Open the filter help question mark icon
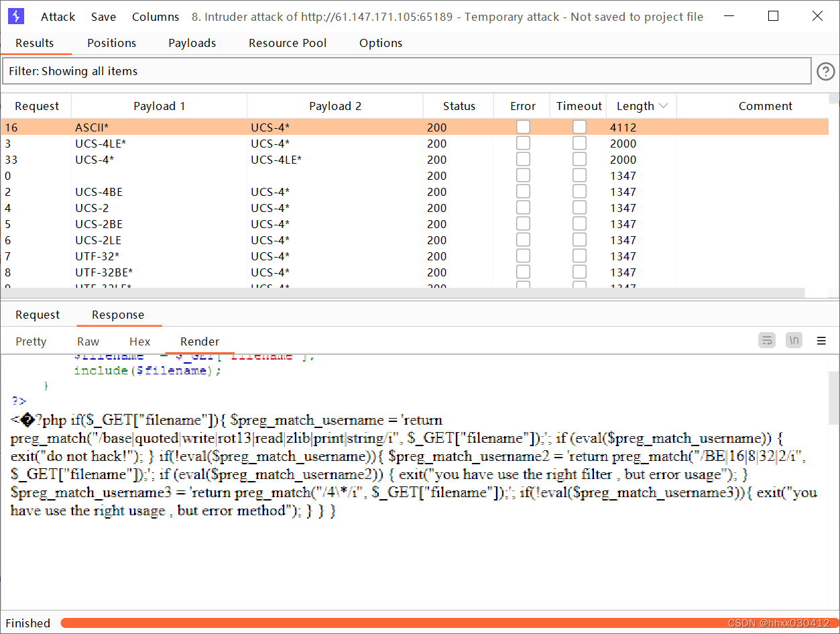 (825, 71)
